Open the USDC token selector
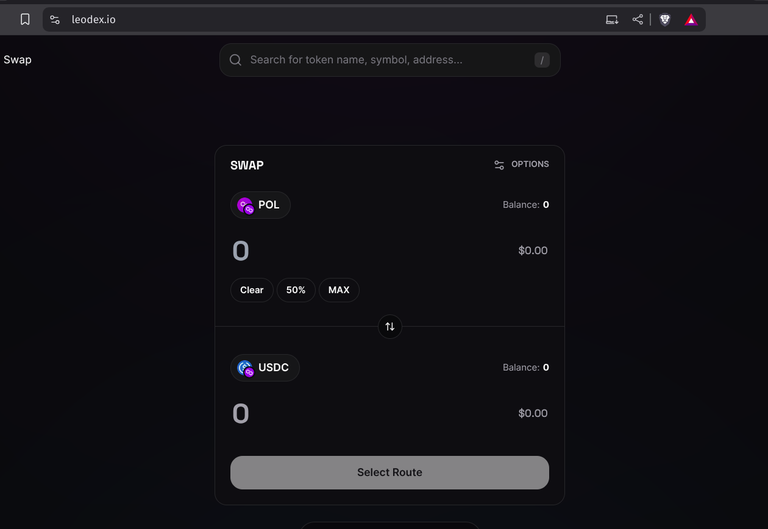768x529 pixels. (x=264, y=368)
